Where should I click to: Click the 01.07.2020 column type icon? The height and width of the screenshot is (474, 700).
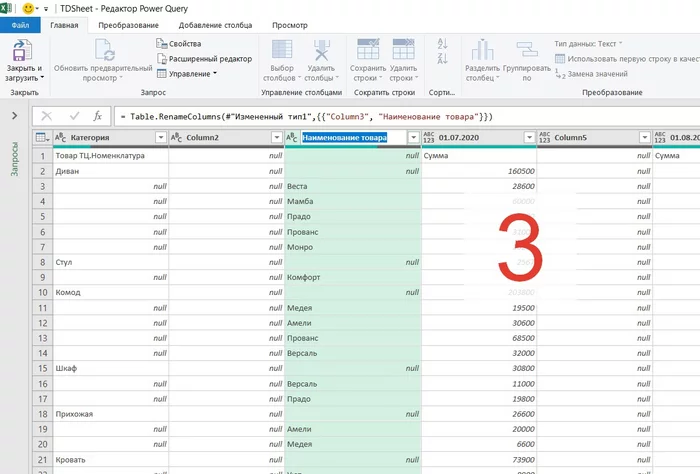tap(429, 137)
